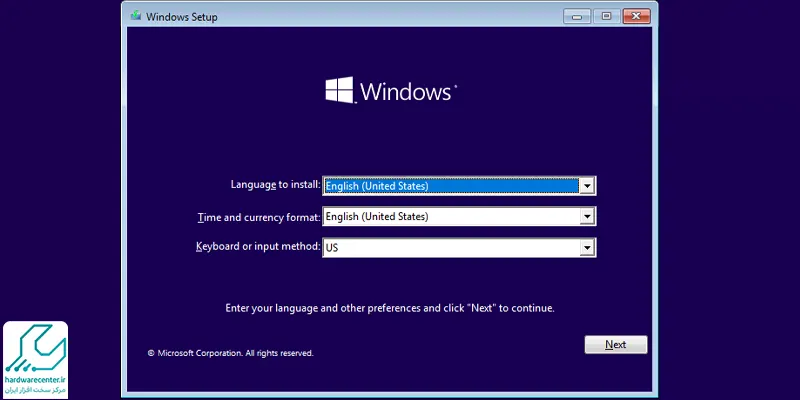The width and height of the screenshot is (800, 400).
Task: Click the "Time and currency format:" label
Action: 259,217
